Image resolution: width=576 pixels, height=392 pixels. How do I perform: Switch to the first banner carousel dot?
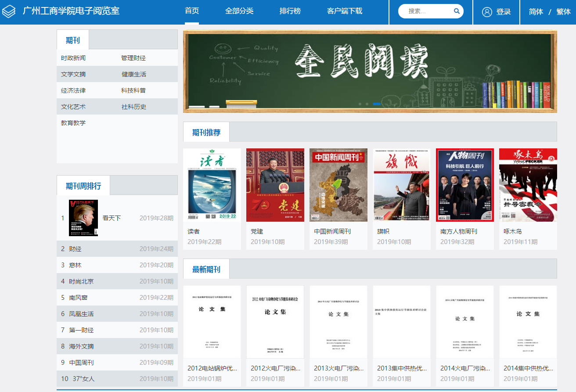tap(360, 104)
